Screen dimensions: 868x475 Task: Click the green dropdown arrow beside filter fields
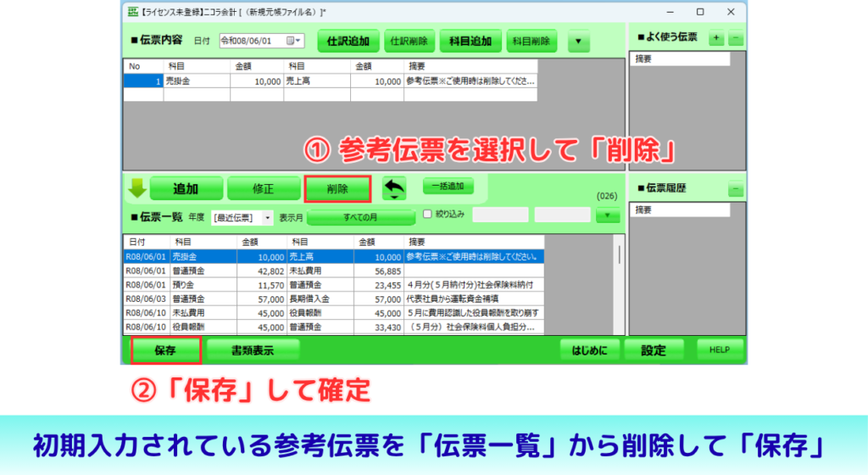pos(607,215)
